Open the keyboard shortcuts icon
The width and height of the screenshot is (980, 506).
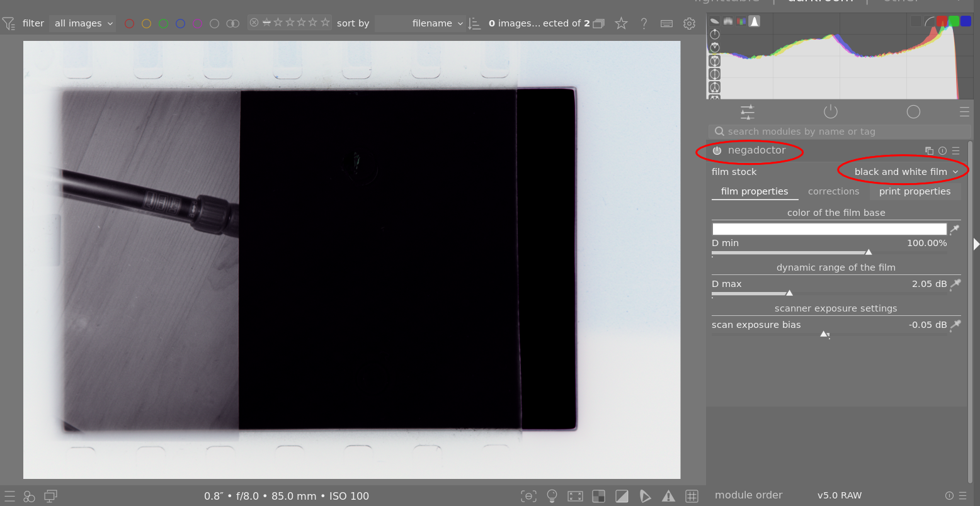666,23
